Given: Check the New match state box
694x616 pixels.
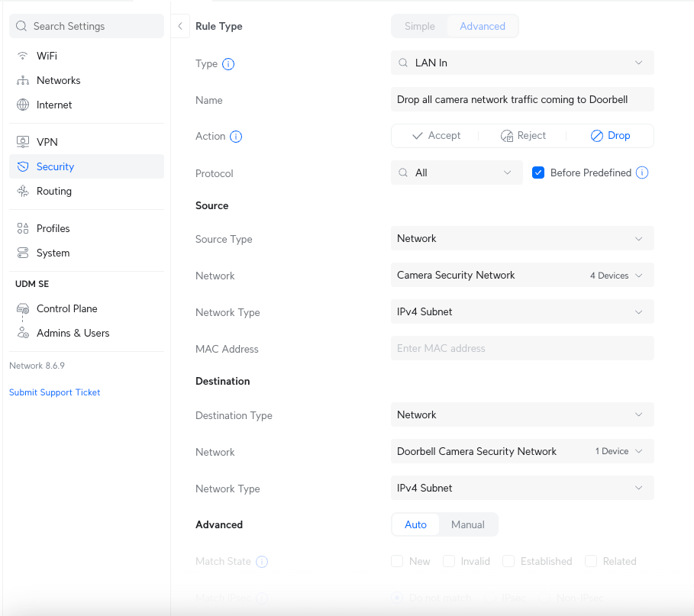Looking at the screenshot, I should [x=397, y=561].
